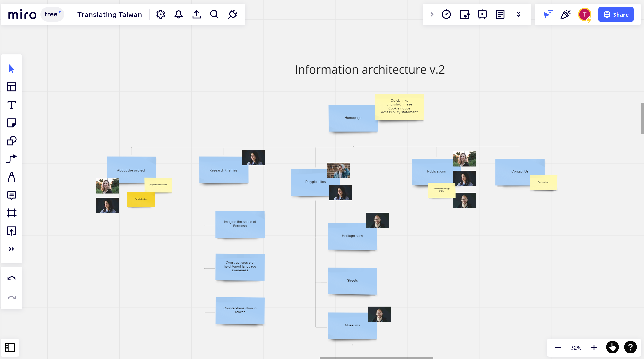Expand collapsed top toolbar chevron arrow
Screen dimensions: 644x359
click(432, 15)
